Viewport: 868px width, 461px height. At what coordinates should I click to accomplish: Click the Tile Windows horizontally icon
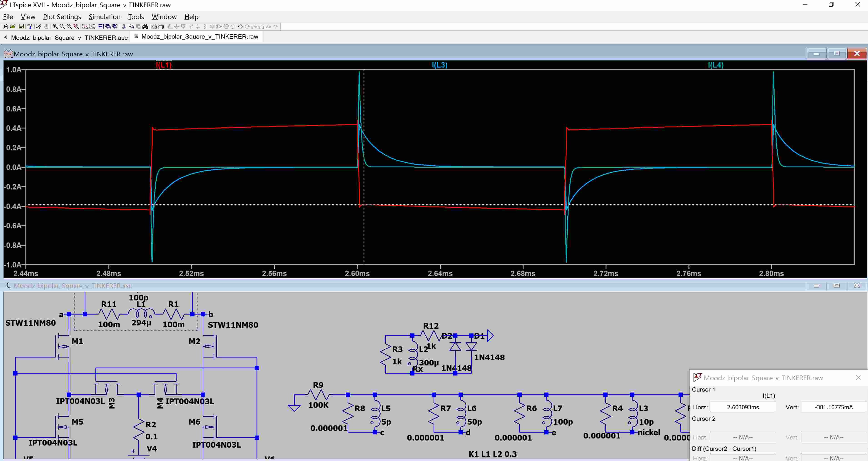(101, 27)
